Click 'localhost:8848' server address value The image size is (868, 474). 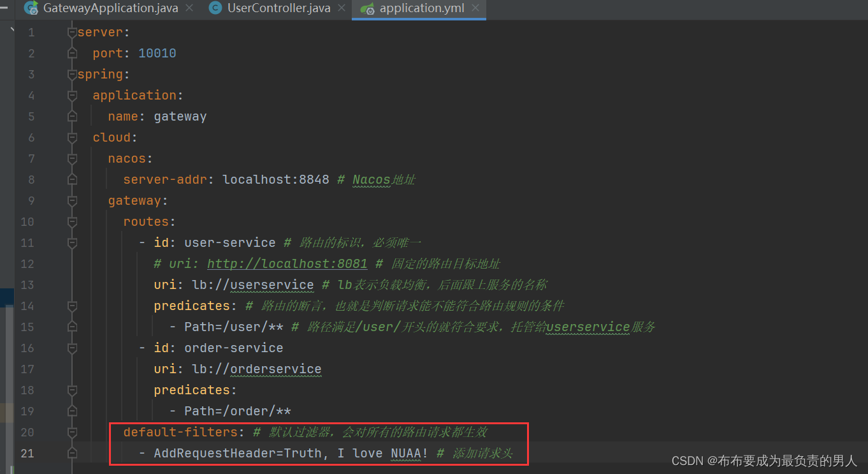click(276, 179)
